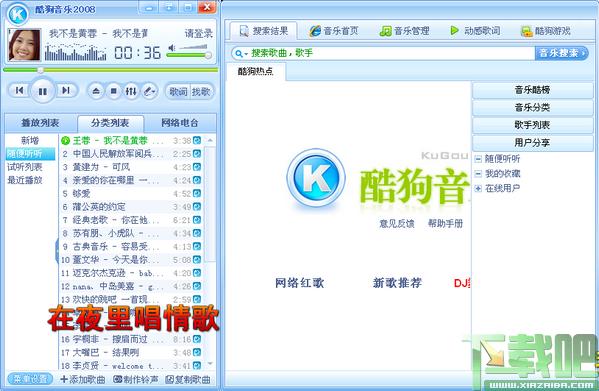Mute sound using the speaker icon
Viewport: 599px width, 391px height.
172,48
